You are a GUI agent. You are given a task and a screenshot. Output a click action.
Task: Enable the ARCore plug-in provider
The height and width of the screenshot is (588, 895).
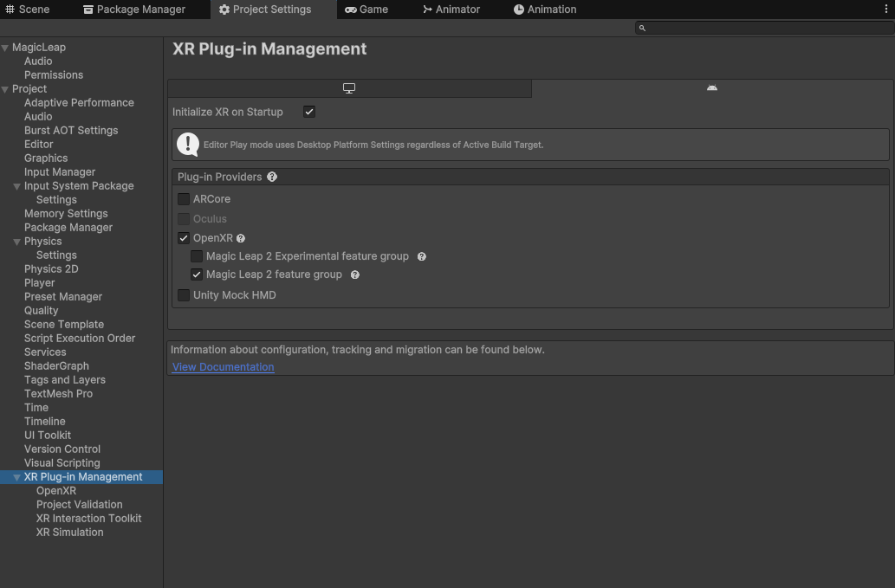[184, 199]
